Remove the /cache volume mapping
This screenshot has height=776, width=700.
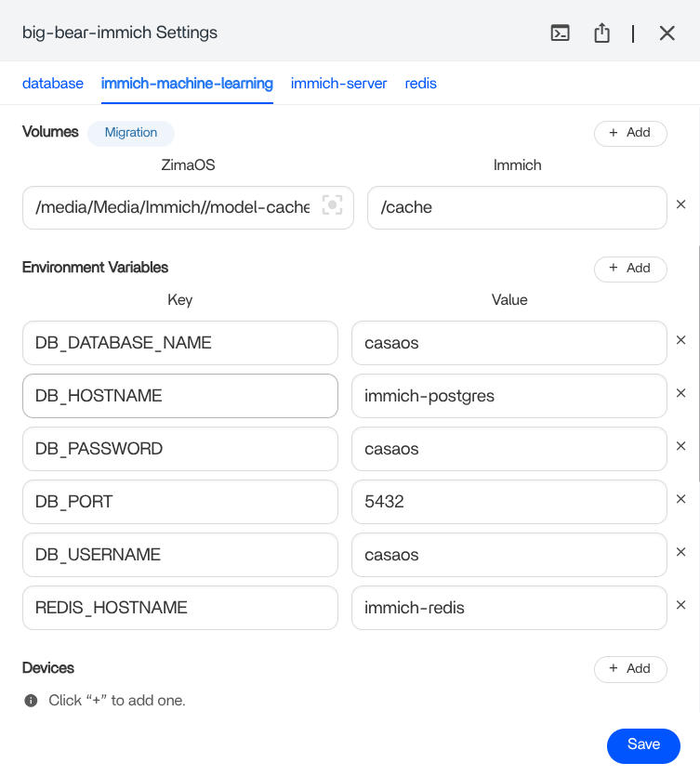[x=680, y=204]
